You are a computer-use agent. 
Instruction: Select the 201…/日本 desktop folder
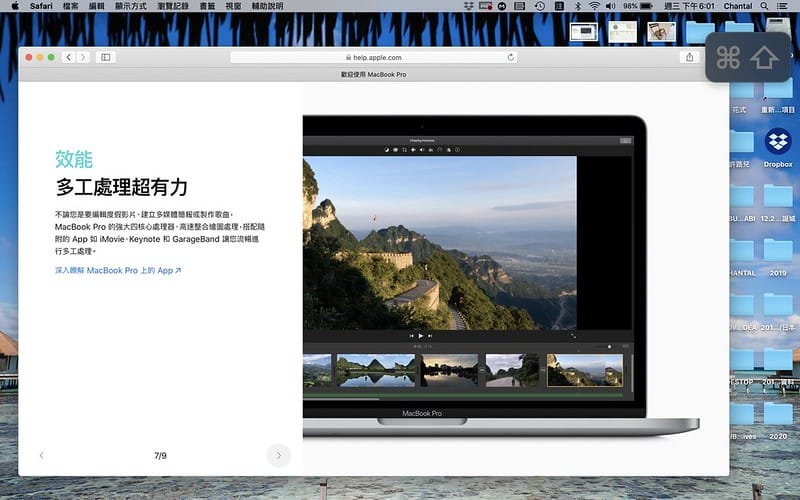(778, 311)
